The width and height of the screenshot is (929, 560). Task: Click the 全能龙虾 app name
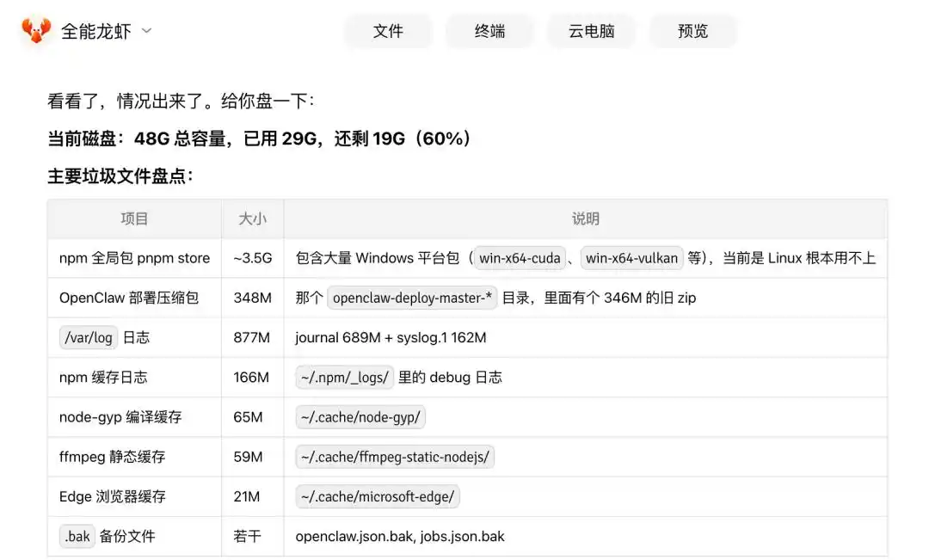tap(96, 31)
